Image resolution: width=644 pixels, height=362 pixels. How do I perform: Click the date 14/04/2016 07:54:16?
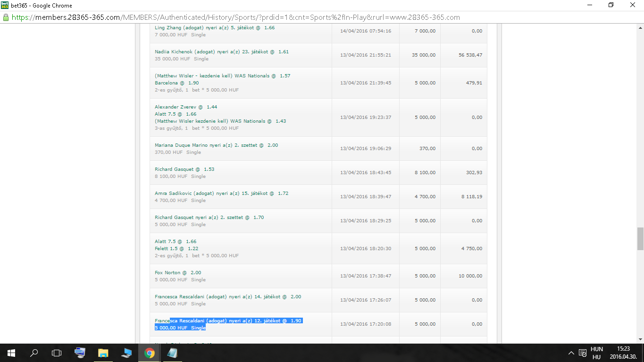tap(366, 31)
